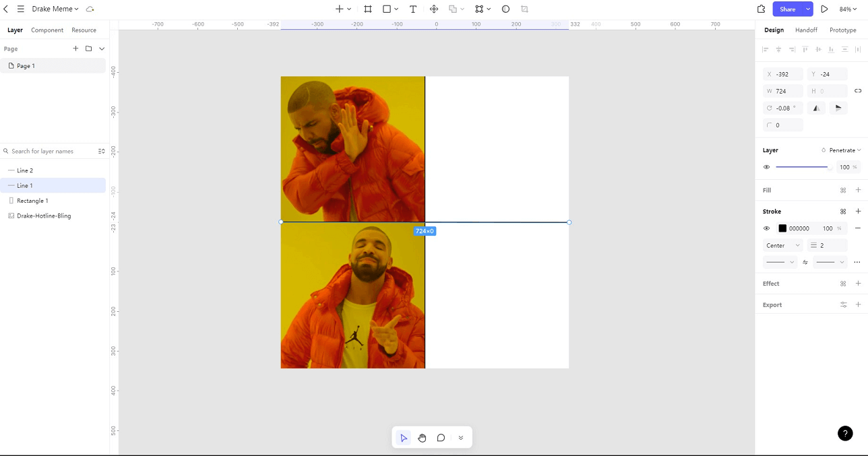Open the Penetrate blend mode dropdown

coord(841,150)
